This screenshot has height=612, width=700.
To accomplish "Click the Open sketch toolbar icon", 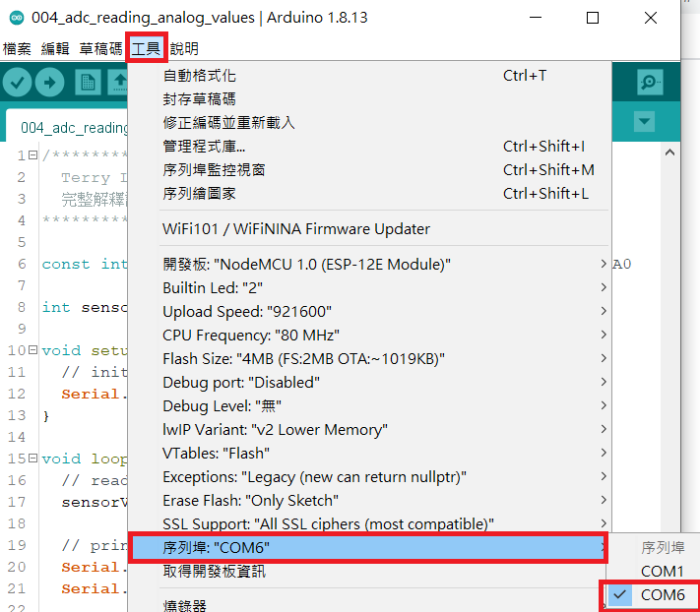I will [x=119, y=83].
